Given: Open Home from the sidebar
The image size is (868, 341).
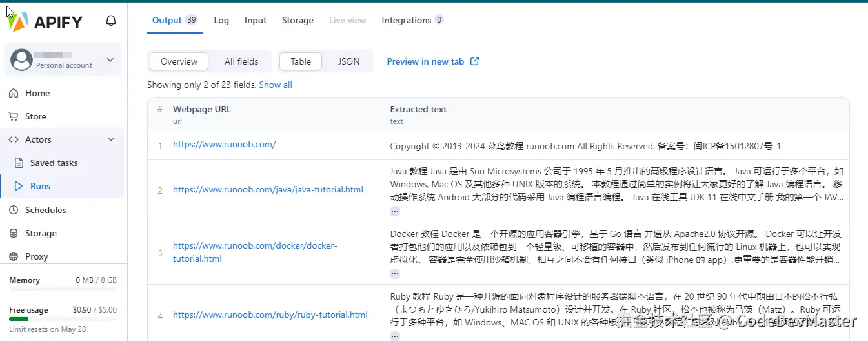Looking at the screenshot, I should click(37, 93).
